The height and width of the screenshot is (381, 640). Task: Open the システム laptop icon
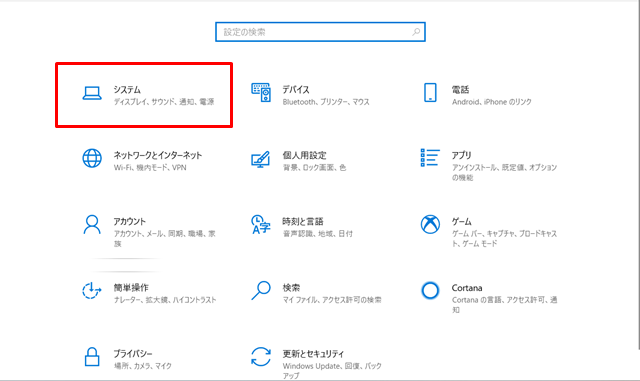(92, 93)
